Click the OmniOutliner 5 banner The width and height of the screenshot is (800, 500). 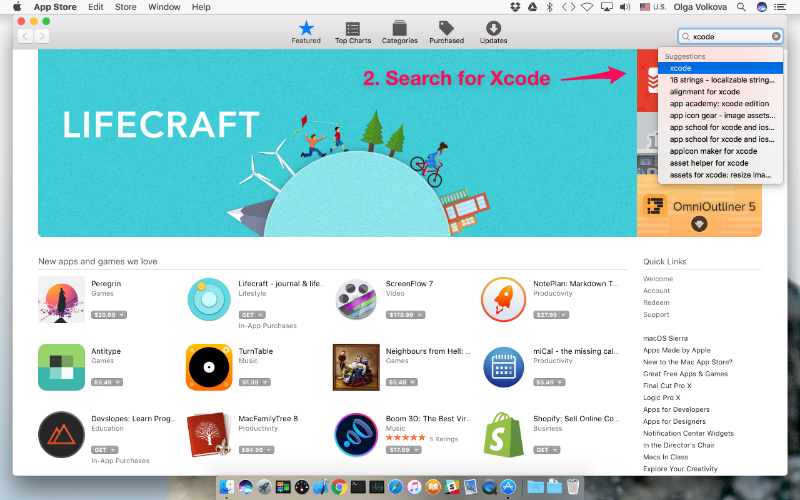[699, 207]
